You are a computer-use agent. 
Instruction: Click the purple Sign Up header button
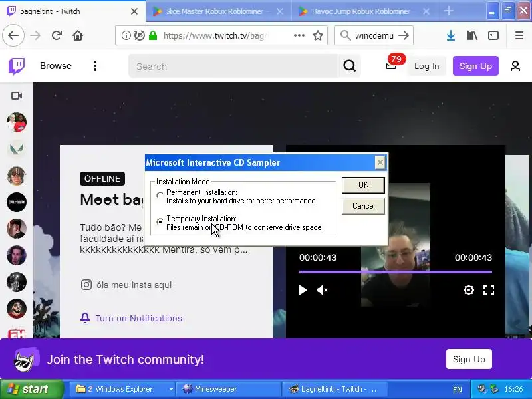[x=475, y=66]
